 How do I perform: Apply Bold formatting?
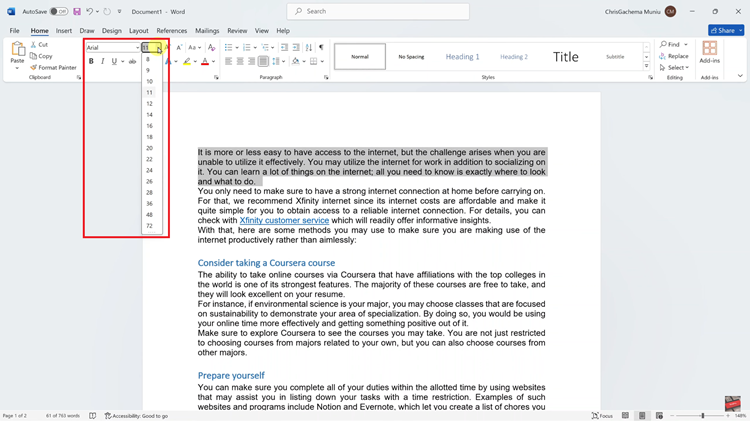coord(91,61)
